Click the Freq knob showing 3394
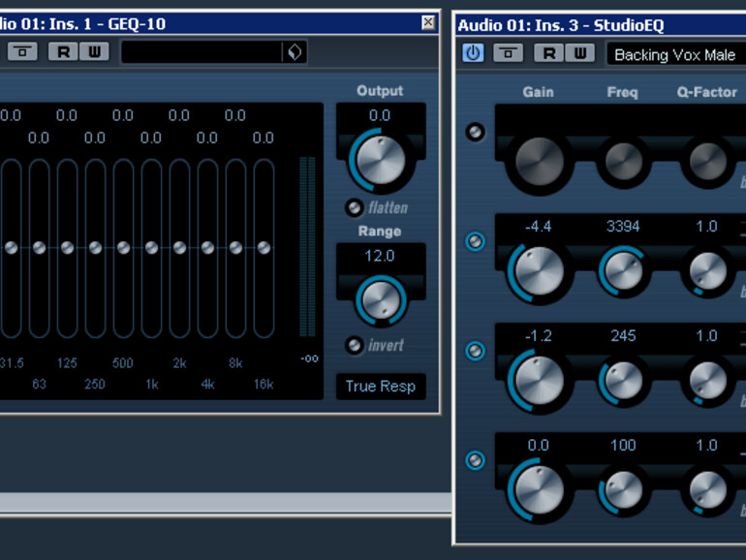 click(623, 270)
